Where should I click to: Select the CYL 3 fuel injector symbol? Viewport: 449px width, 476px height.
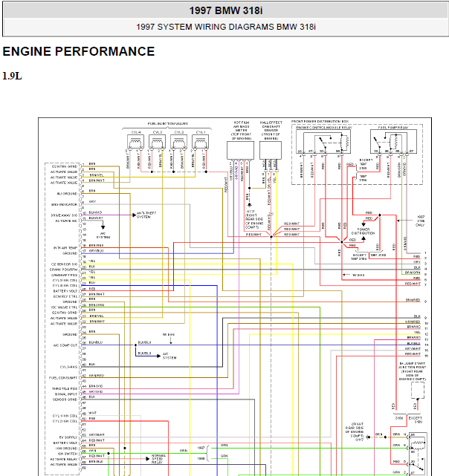point(157,142)
